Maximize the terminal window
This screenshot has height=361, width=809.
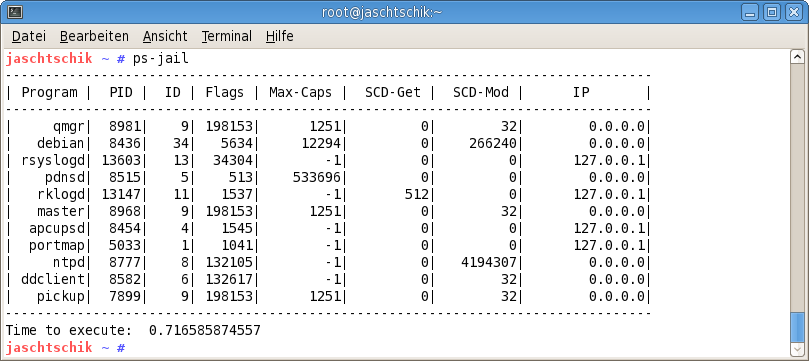(772, 12)
